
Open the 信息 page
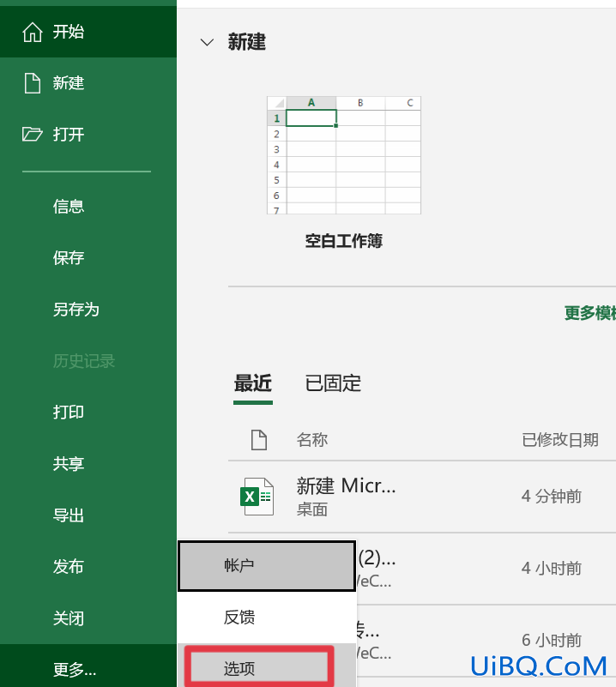(69, 207)
